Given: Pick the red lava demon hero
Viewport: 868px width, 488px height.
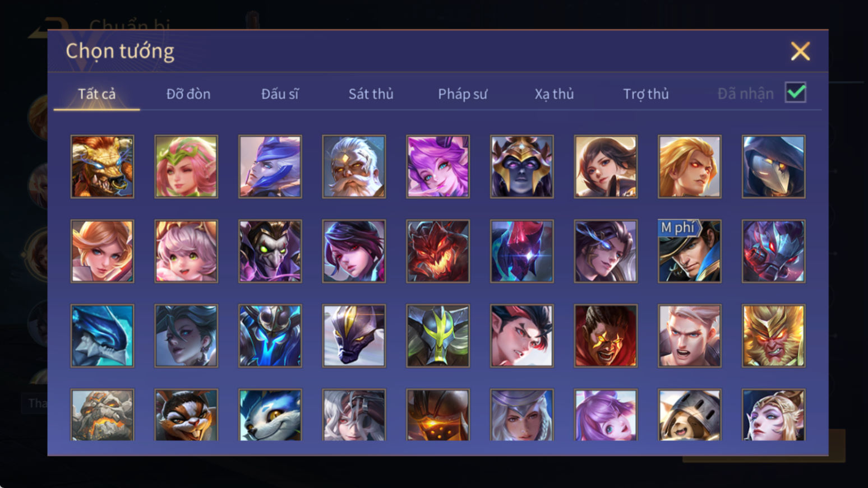Looking at the screenshot, I should coord(438,251).
